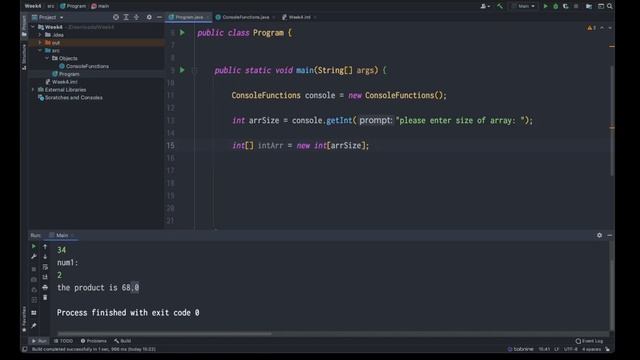Collapse all in Project panel toolbar
The width and height of the screenshot is (640, 360).
tap(136, 17)
